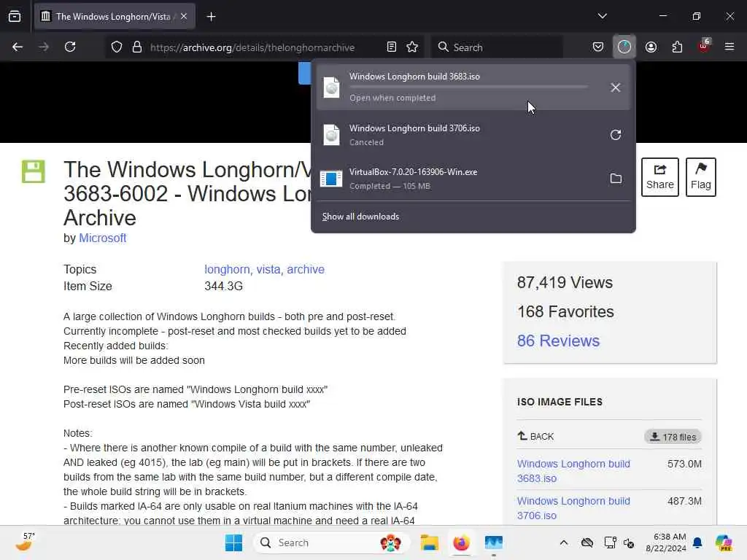Select The Windows Longhorn/Vista tab
This screenshot has width=747, height=560.
tap(115, 17)
